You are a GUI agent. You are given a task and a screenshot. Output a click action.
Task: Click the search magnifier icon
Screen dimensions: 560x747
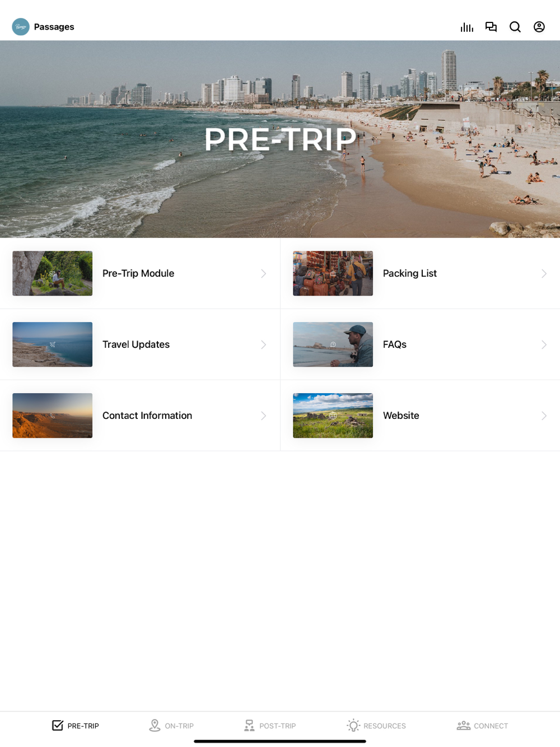515,27
